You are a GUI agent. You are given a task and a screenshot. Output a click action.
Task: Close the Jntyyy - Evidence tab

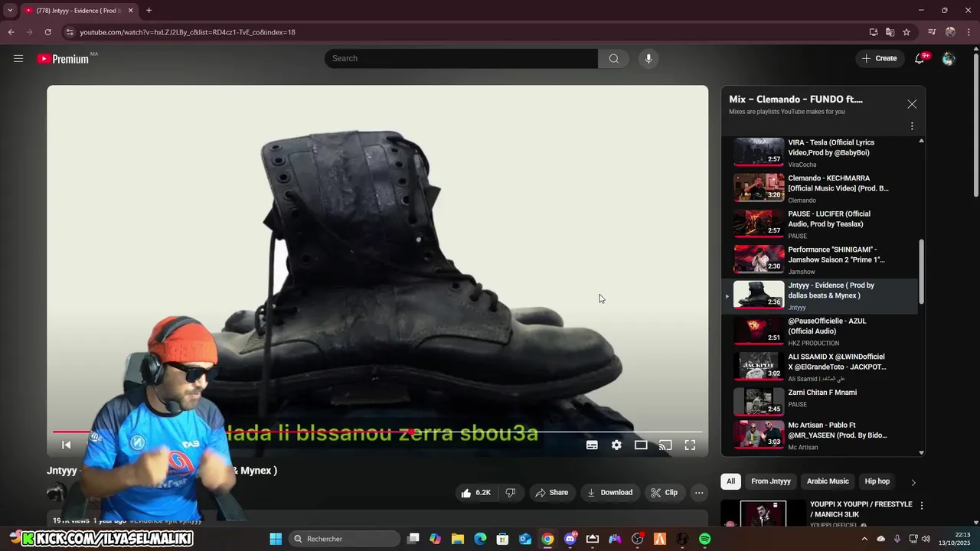coord(130,11)
